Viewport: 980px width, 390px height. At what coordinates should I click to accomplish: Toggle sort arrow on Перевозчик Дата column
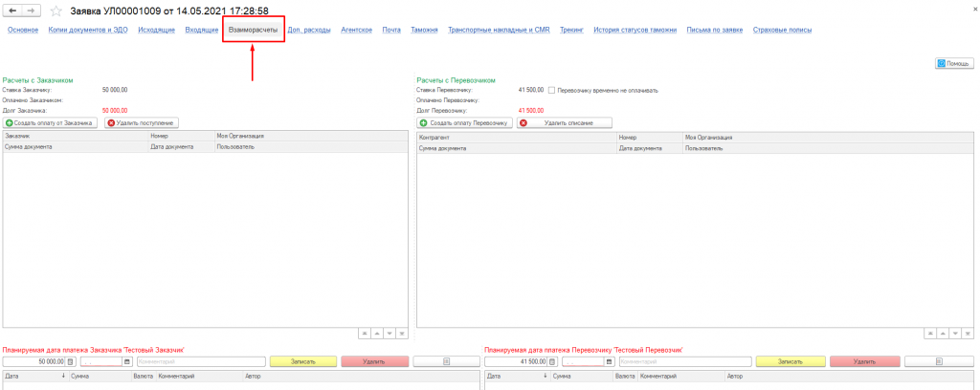pyautogui.click(x=545, y=377)
